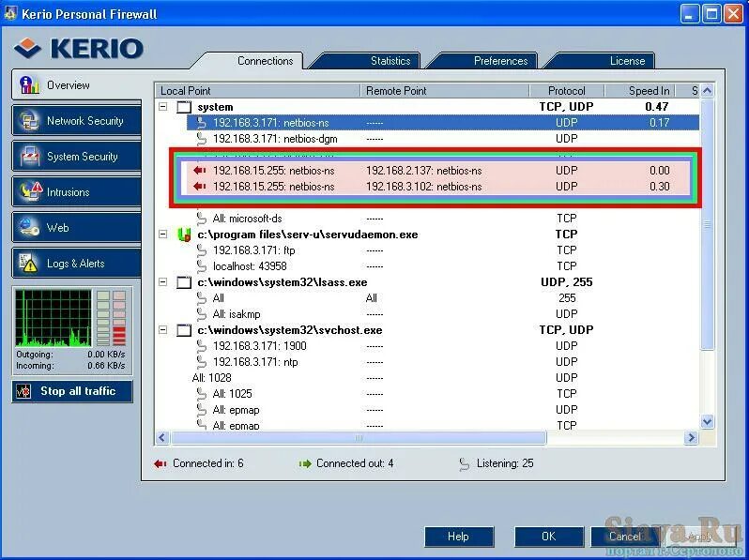Image resolution: width=749 pixels, height=560 pixels.
Task: Click the Cancel button
Action: [625, 537]
